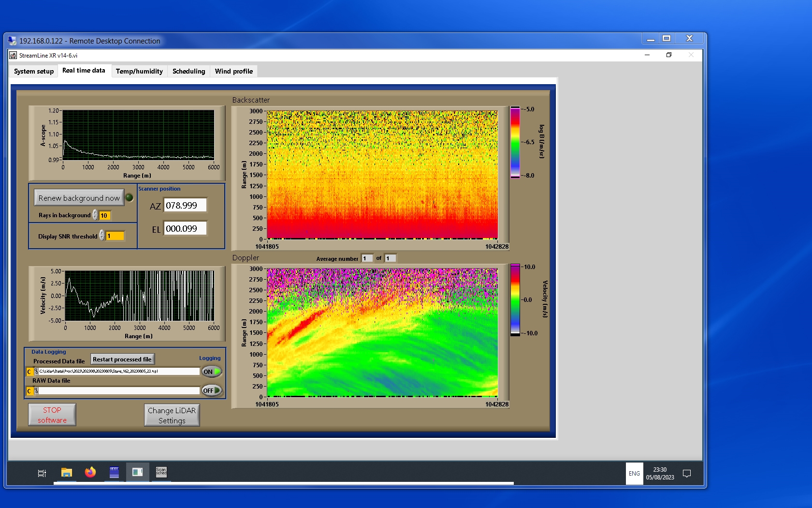Click the AZ scanner position field
812x508 pixels.
point(185,205)
